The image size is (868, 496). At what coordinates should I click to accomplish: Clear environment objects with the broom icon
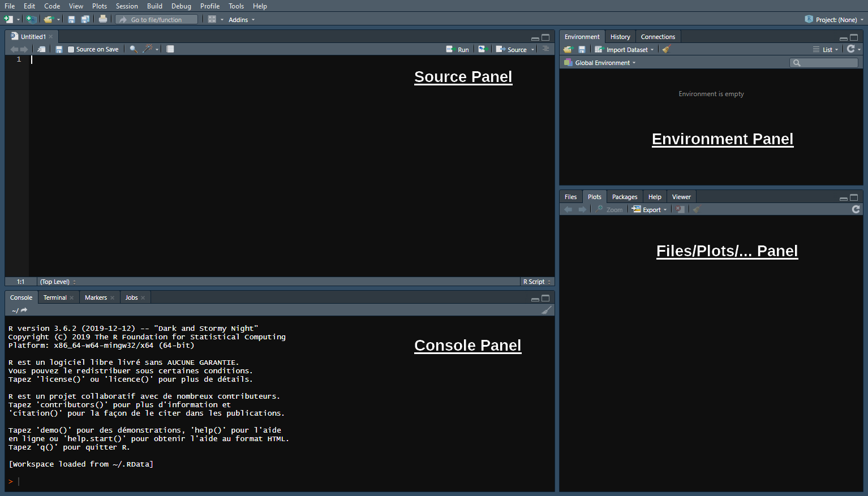666,49
